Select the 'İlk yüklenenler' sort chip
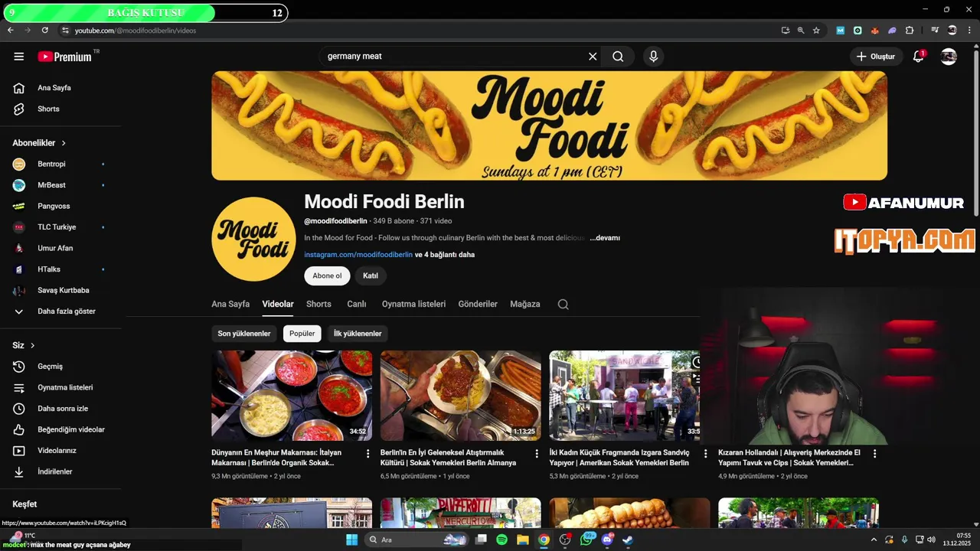 [x=358, y=334]
